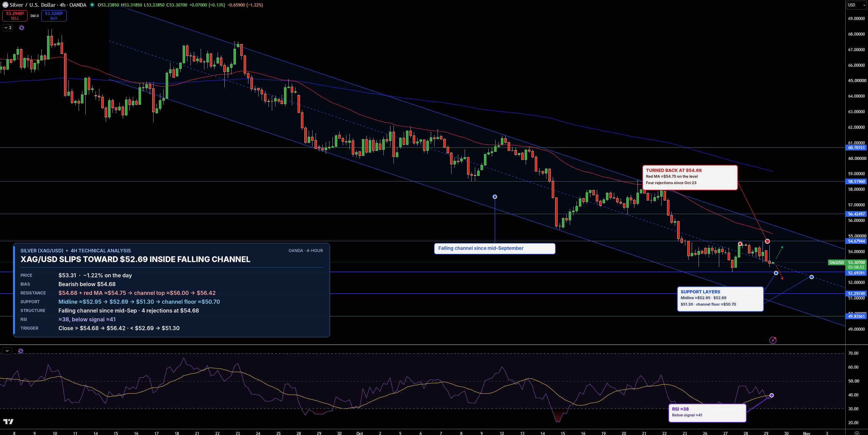Click the TradingView logo
This screenshot has width=868, height=435.
8,421
